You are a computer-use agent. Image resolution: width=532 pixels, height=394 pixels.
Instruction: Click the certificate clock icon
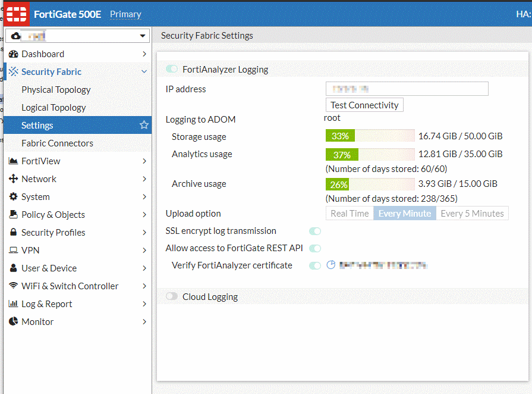tap(331, 265)
